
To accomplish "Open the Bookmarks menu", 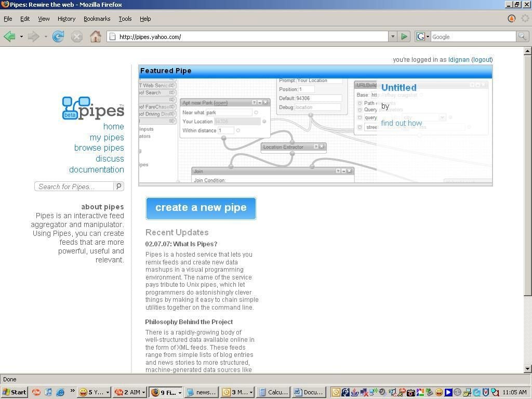I will [97, 19].
